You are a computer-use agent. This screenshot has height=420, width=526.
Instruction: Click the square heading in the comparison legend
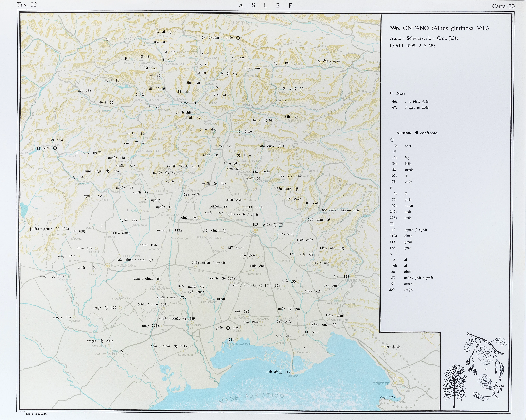(392, 224)
